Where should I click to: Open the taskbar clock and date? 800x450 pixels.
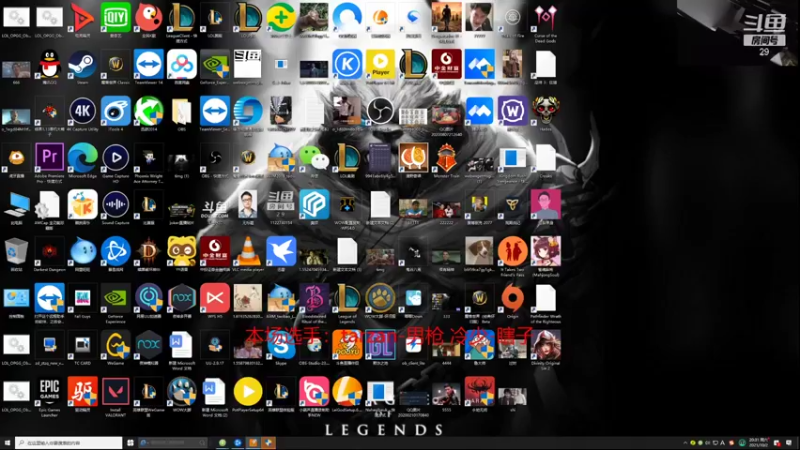759,442
